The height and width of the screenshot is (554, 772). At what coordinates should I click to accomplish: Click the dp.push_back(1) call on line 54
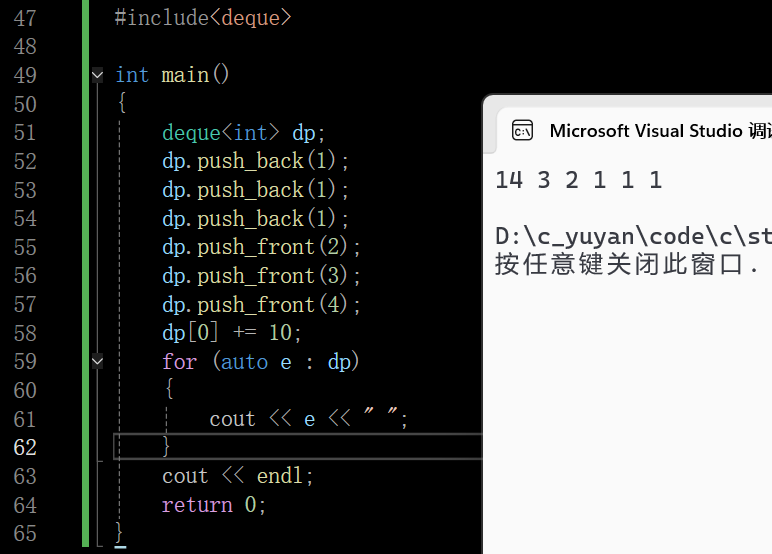point(255,219)
